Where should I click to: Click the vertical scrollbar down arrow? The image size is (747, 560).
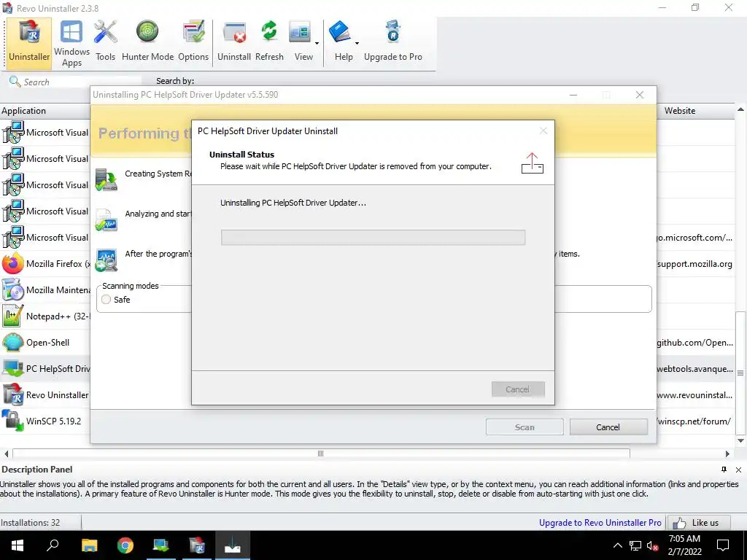pyautogui.click(x=740, y=441)
